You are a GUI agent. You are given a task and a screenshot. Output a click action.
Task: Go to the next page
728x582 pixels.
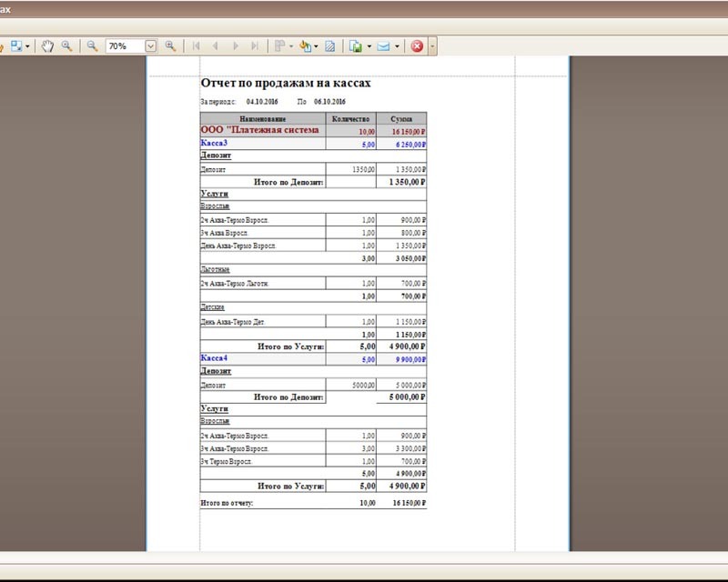(x=236, y=45)
